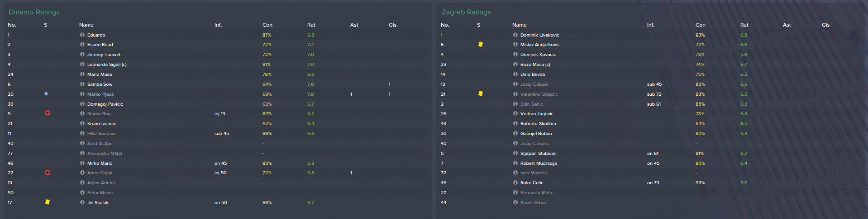Click Mislav Andjelkovic's yellow card icon
The width and height of the screenshot is (868, 219).
[x=481, y=44]
